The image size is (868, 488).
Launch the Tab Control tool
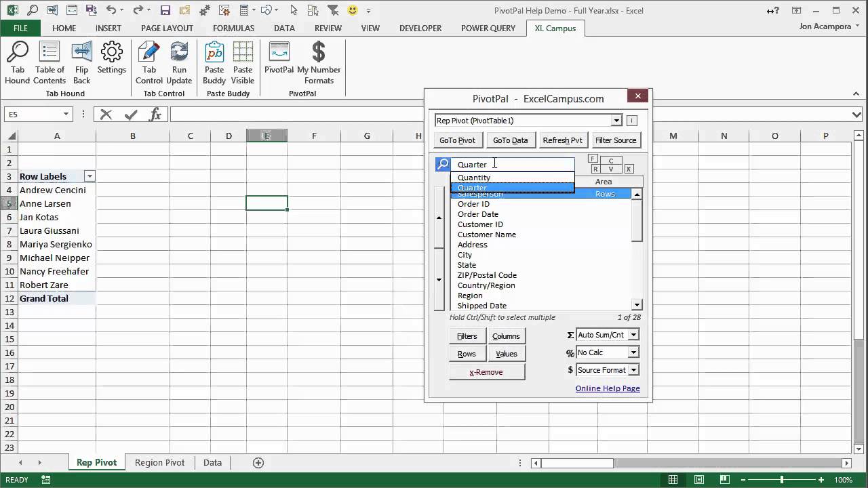[x=149, y=62]
